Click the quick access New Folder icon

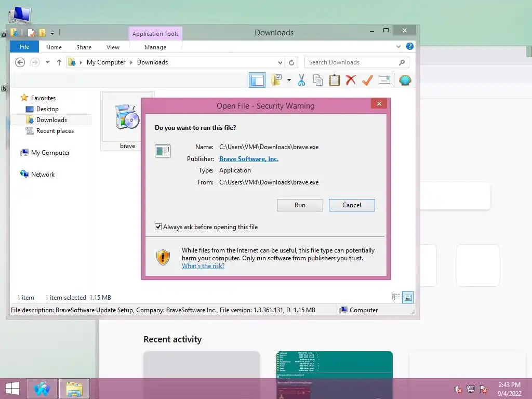tap(42, 33)
